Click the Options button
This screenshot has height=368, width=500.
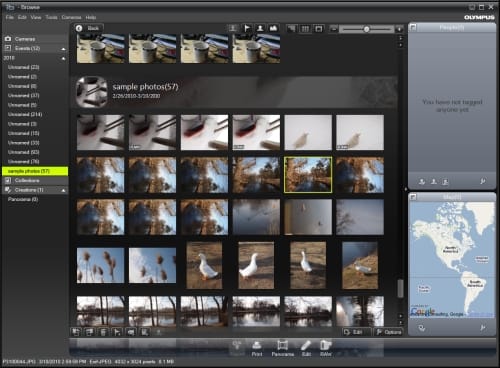click(389, 332)
